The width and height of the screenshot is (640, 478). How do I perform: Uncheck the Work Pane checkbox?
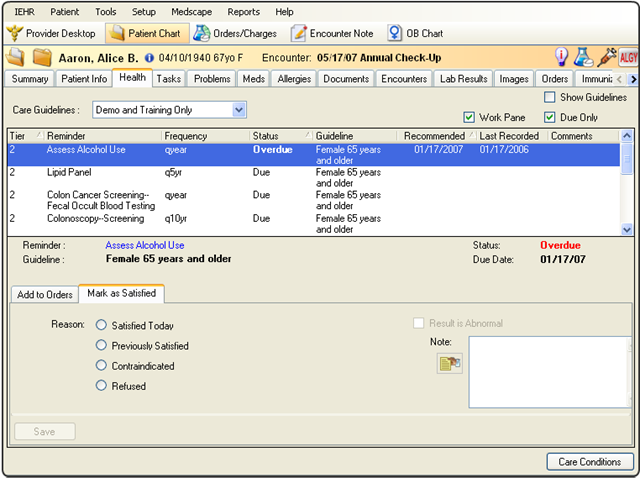point(469,118)
